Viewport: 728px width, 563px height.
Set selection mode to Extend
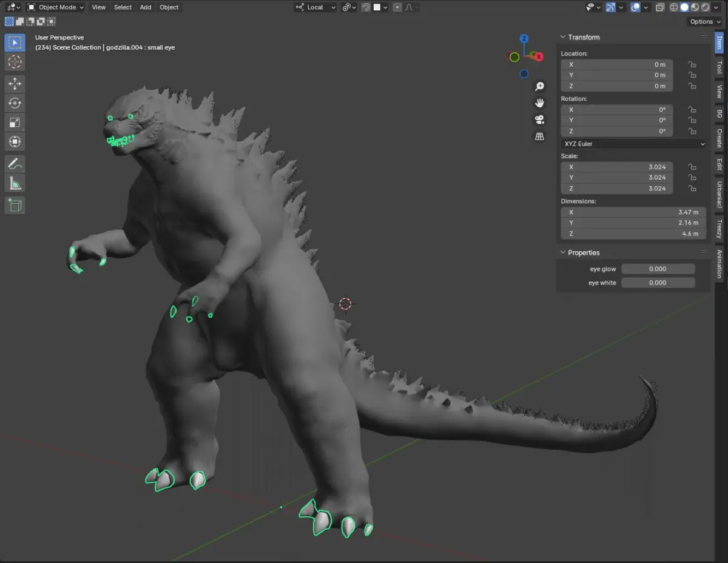(x=19, y=21)
